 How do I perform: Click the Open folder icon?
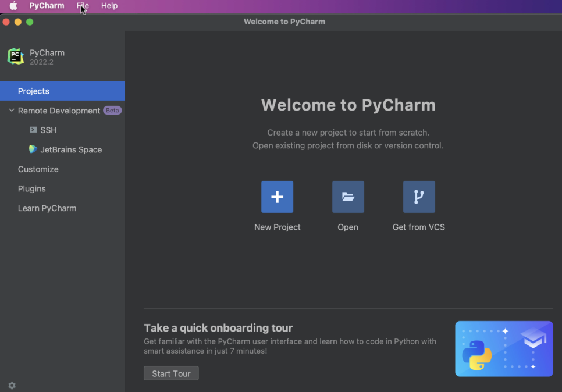click(x=348, y=197)
